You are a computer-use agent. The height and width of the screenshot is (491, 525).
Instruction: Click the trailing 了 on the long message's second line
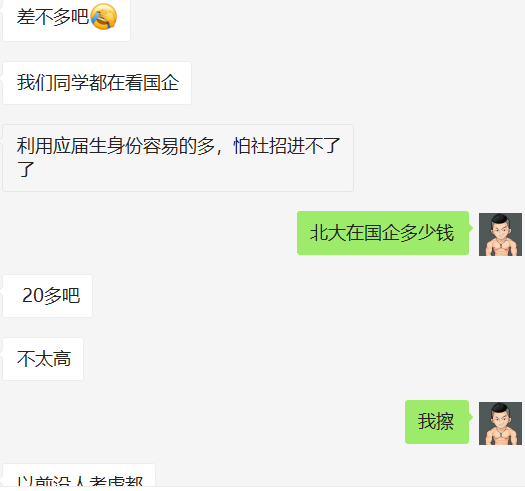(26, 169)
